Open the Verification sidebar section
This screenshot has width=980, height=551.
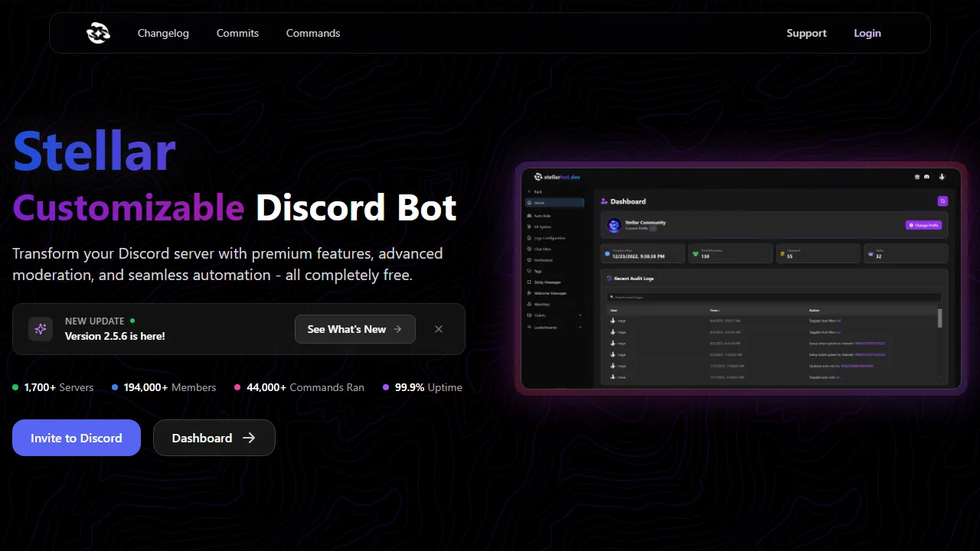[544, 259]
